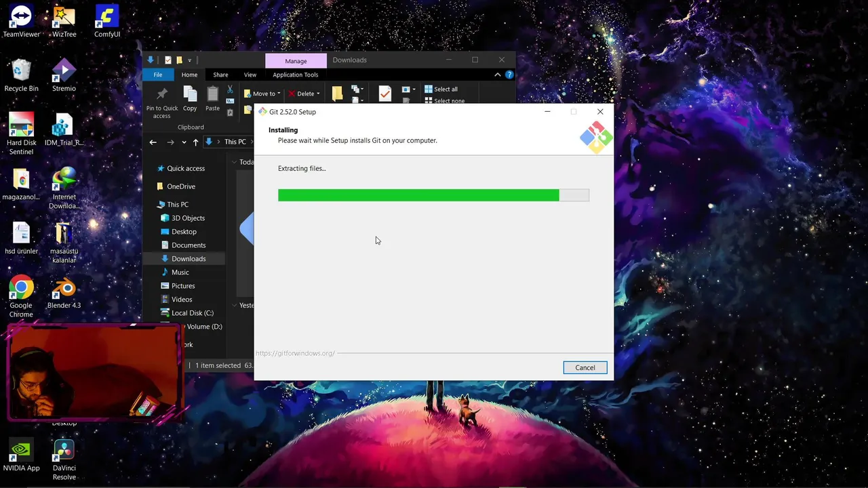
Task: Click This PC in Explorer address bar
Action: (235, 142)
